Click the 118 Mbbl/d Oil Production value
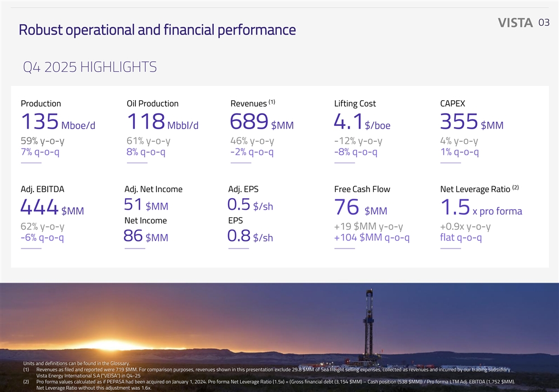559x392 pixels. (162, 122)
